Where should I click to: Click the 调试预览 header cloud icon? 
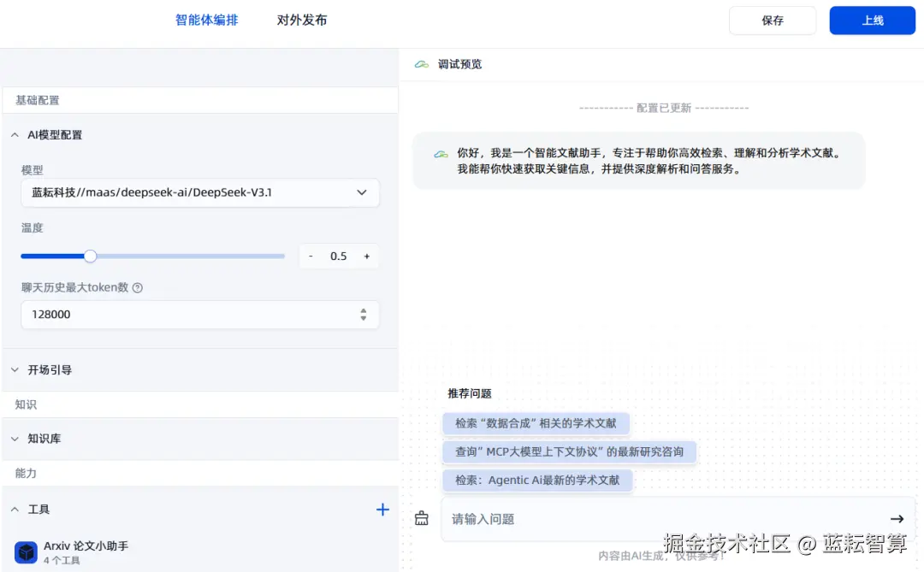[421, 64]
